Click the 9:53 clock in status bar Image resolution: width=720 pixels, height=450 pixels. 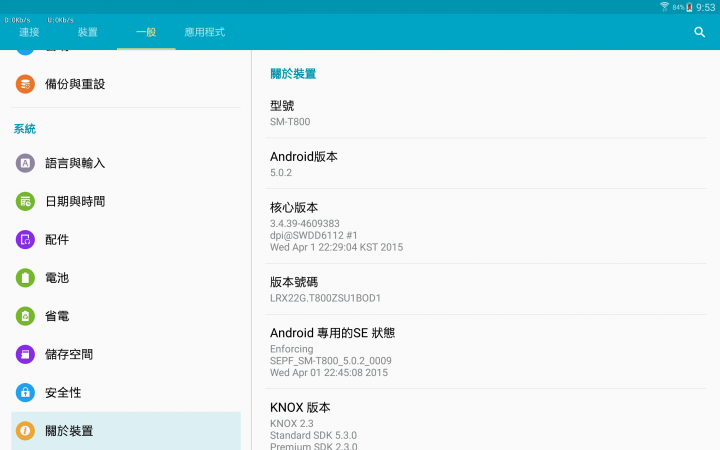pyautogui.click(x=705, y=7)
